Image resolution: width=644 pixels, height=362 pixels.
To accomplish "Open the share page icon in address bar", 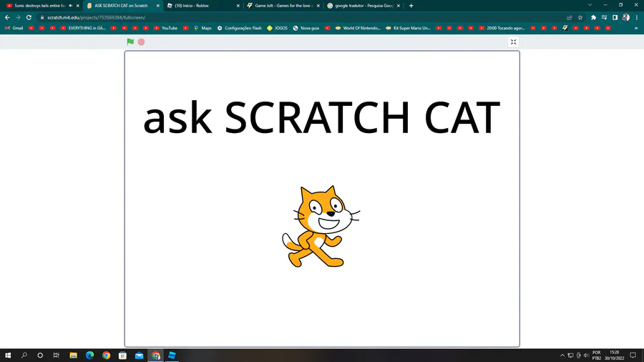I will (x=570, y=18).
